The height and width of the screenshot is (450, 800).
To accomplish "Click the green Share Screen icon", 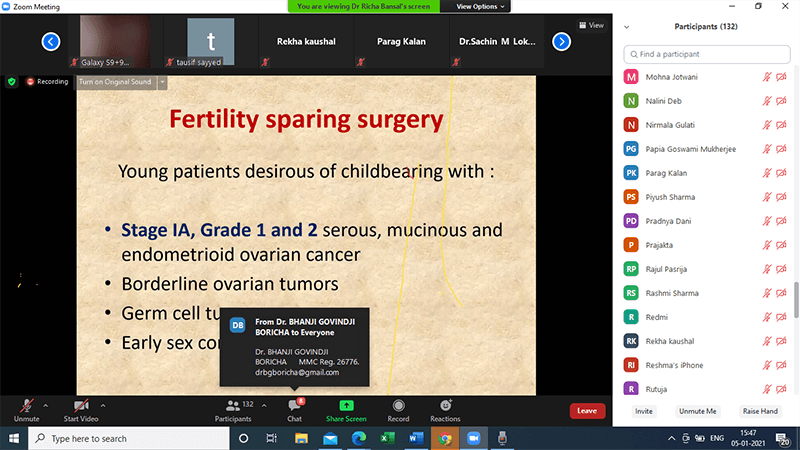I will tap(346, 406).
